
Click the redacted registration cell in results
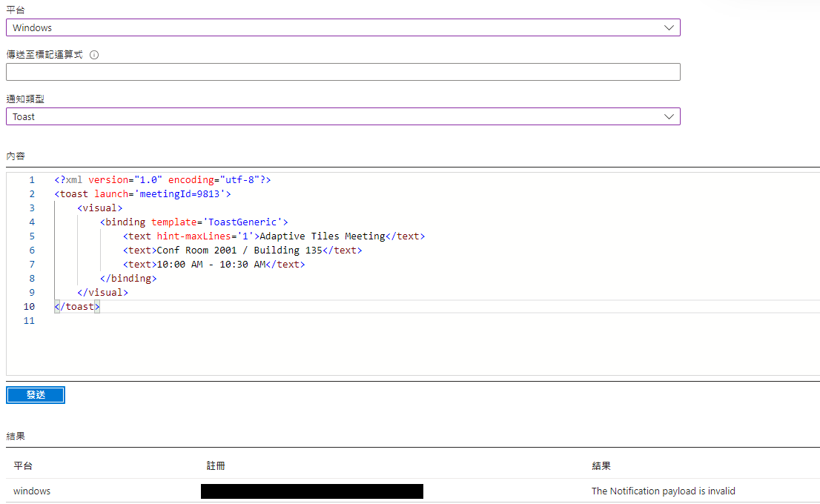pyautogui.click(x=312, y=491)
